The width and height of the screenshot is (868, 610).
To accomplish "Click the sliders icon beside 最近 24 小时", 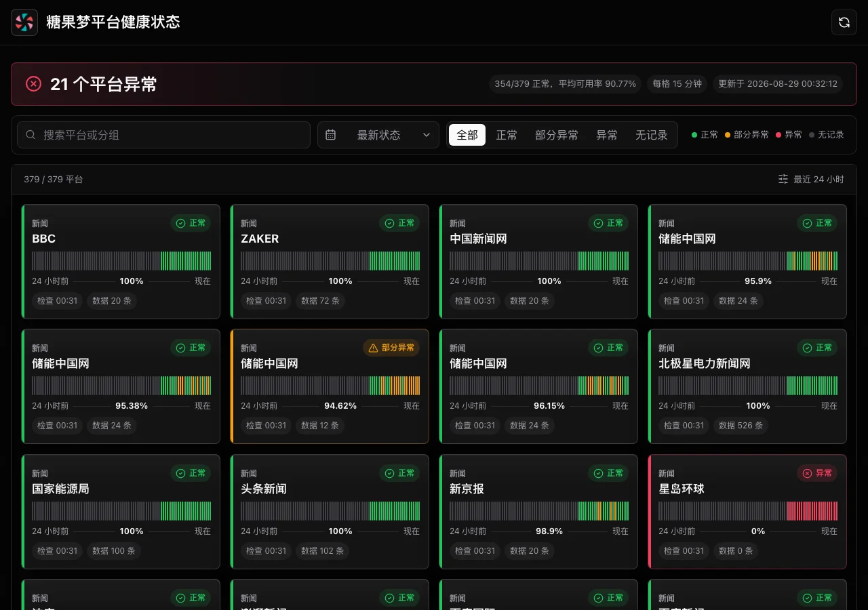I will [x=783, y=179].
